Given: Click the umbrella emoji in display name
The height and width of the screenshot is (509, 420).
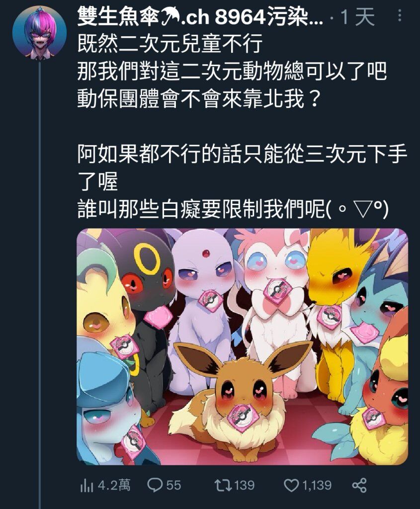Looking at the screenshot, I should pyautogui.click(x=171, y=17).
